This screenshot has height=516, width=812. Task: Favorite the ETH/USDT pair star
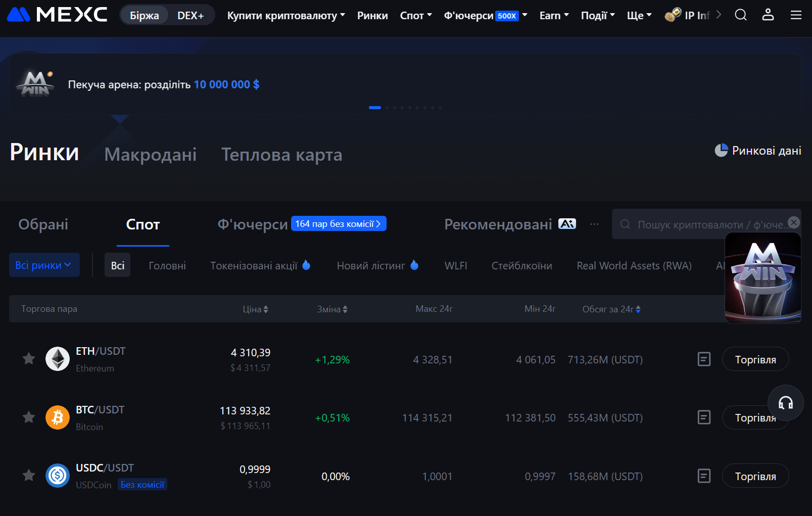(29, 359)
